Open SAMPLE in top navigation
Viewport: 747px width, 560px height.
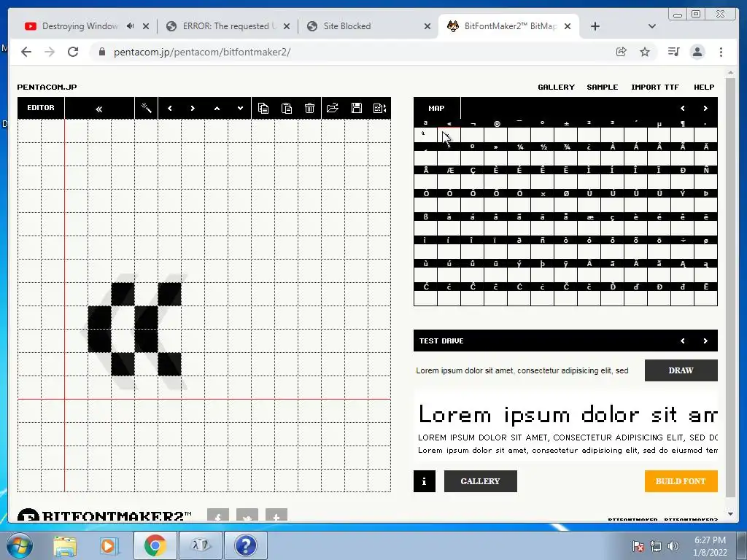pos(602,87)
